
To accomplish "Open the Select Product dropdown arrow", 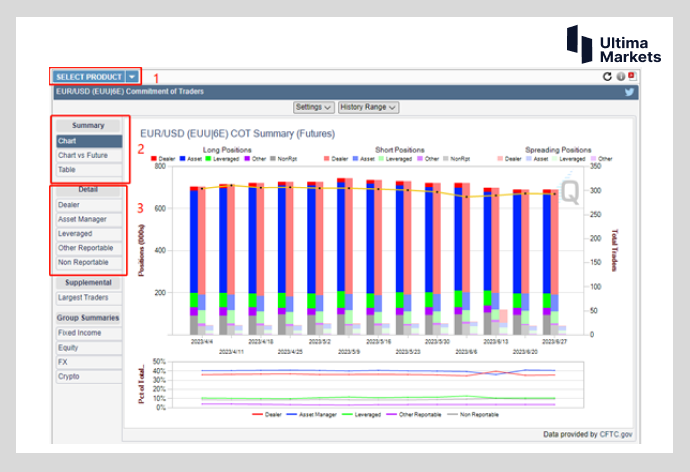I will [133, 76].
